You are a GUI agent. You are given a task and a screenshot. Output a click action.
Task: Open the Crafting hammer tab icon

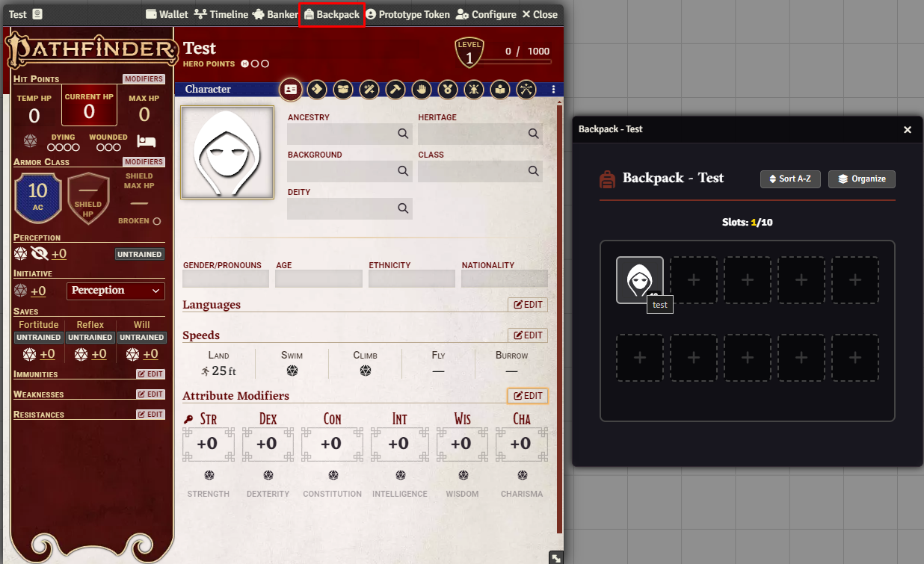(395, 90)
